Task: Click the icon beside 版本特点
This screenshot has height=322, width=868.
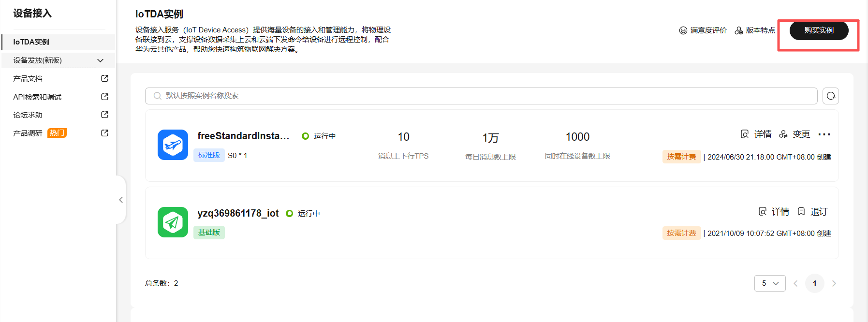Action: [739, 30]
